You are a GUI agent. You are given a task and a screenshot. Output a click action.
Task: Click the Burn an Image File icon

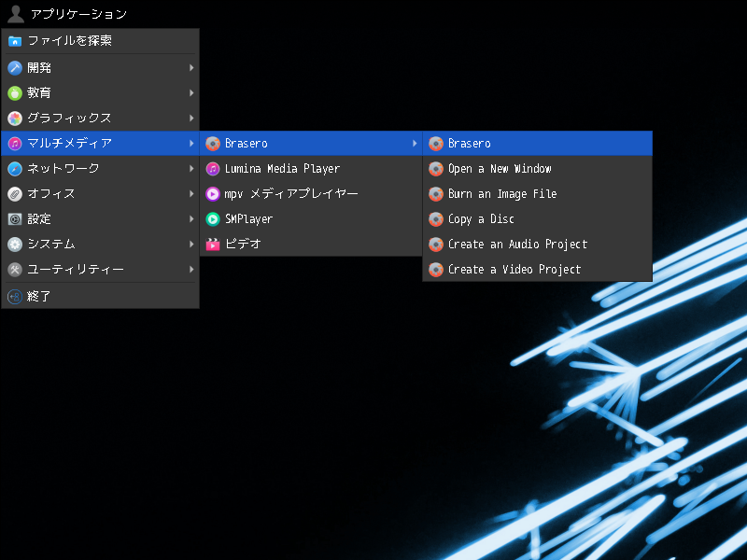coord(436,194)
